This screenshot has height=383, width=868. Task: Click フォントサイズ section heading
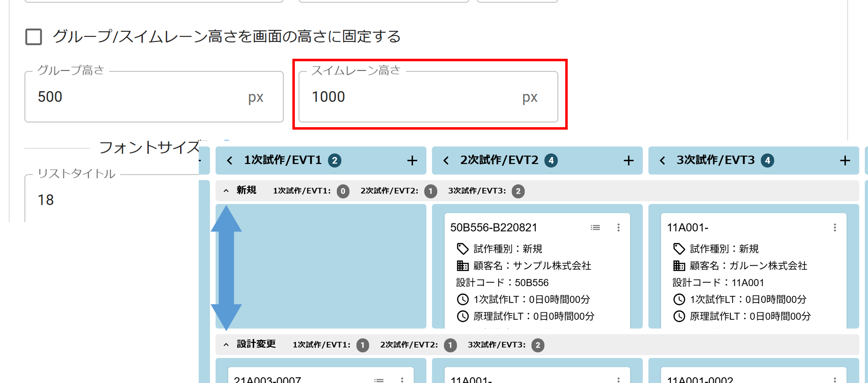click(149, 147)
